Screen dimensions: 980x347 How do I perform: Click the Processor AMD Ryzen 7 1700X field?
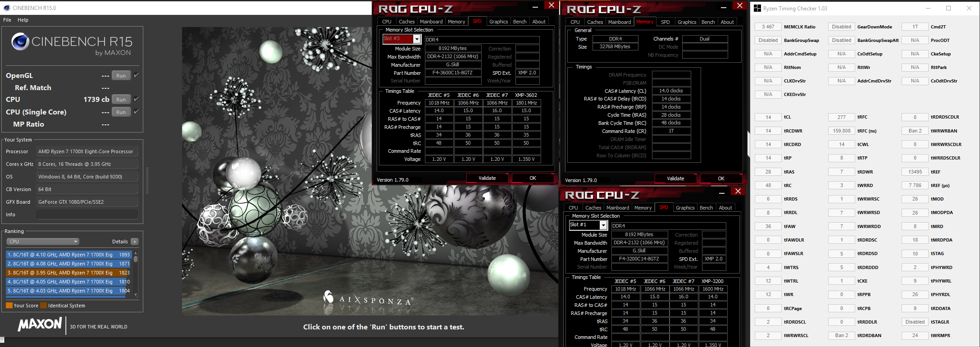tap(87, 151)
